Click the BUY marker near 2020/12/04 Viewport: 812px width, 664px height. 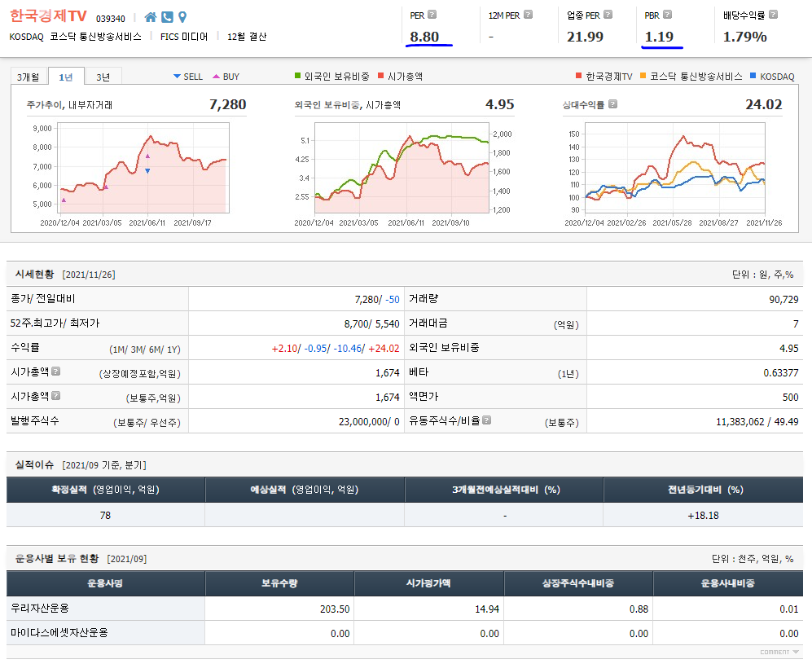click(64, 200)
